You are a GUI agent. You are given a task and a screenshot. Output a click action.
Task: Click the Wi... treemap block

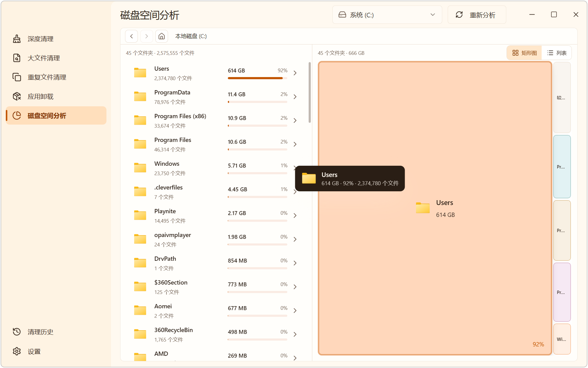562,339
